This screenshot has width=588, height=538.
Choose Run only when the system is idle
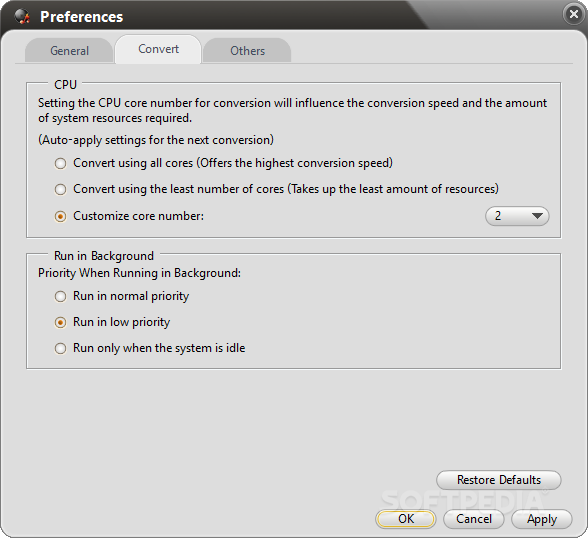60,349
